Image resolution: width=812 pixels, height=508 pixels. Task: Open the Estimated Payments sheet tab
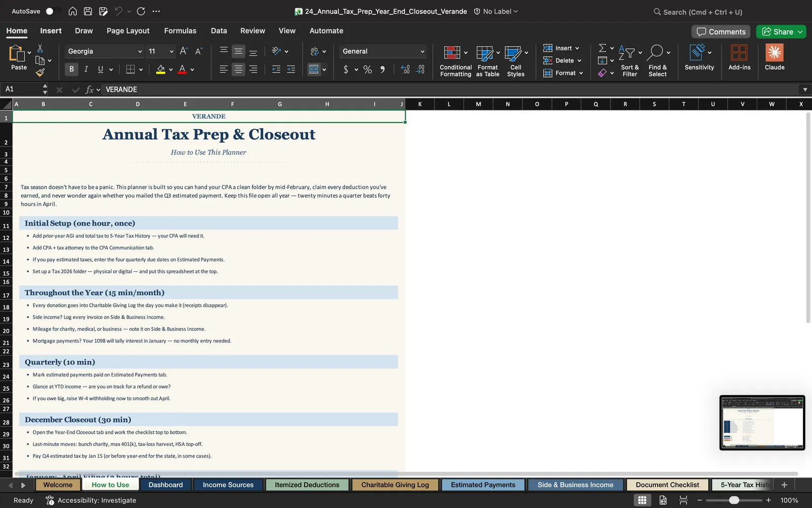pos(483,485)
